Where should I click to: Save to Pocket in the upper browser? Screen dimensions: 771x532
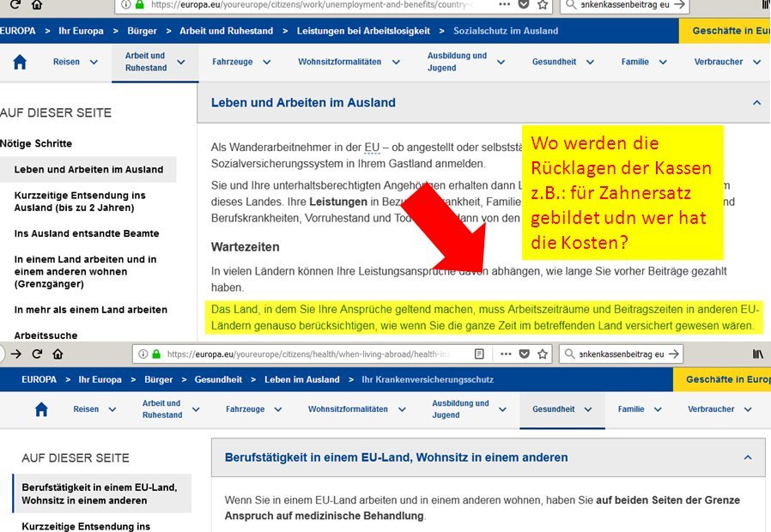tap(525, 4)
